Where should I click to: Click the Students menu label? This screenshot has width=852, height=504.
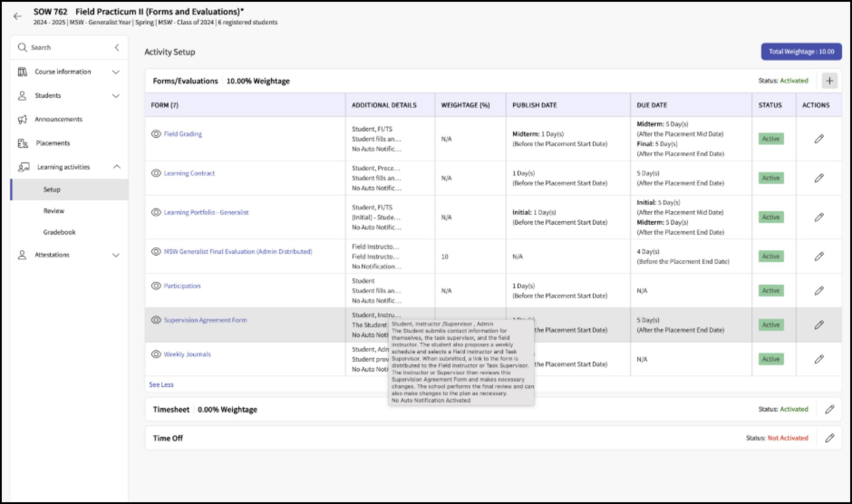tap(48, 96)
